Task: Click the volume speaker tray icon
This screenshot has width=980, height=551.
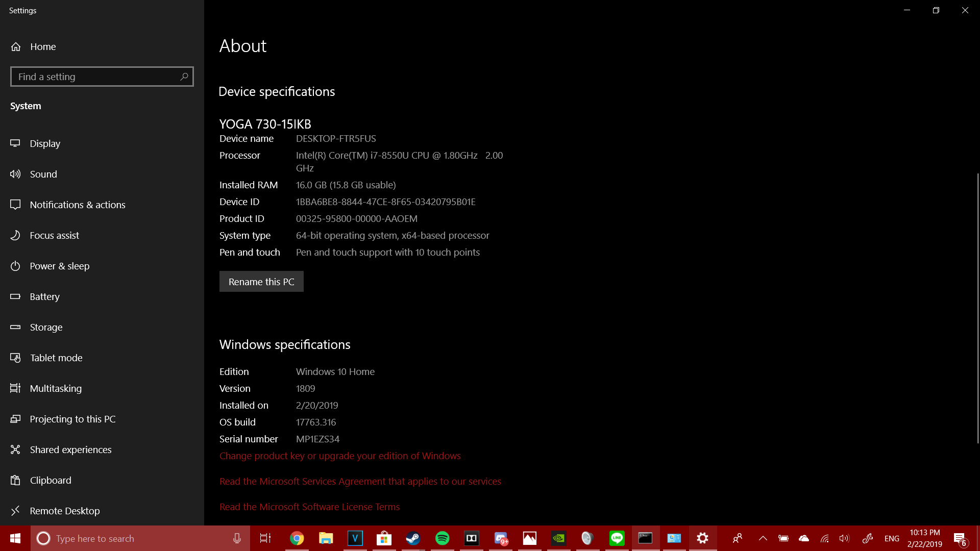Action: [845, 538]
